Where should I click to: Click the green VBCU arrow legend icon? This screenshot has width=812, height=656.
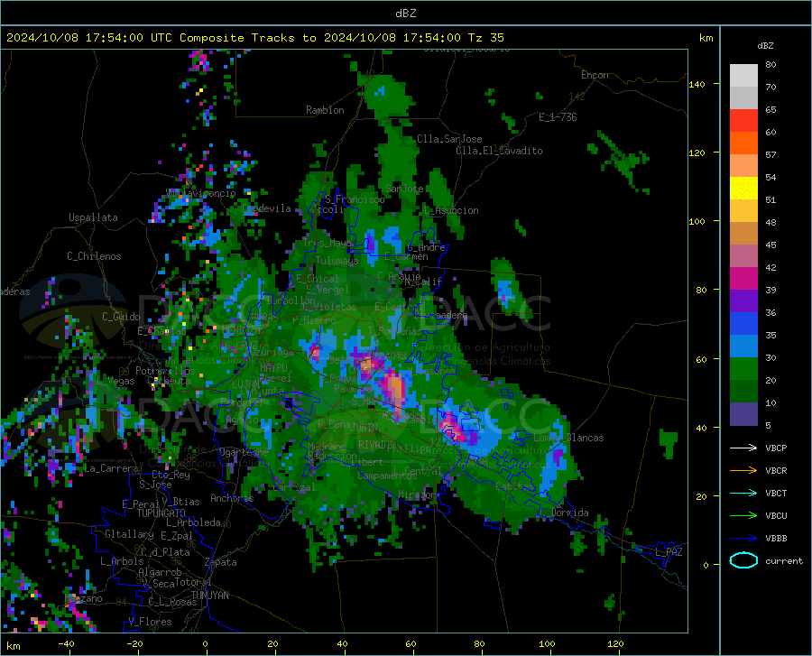click(743, 516)
